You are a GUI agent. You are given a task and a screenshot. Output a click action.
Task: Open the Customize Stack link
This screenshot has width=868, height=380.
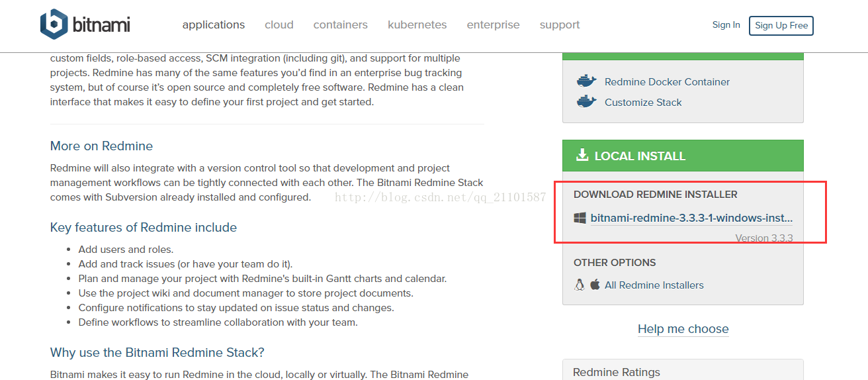click(x=643, y=102)
